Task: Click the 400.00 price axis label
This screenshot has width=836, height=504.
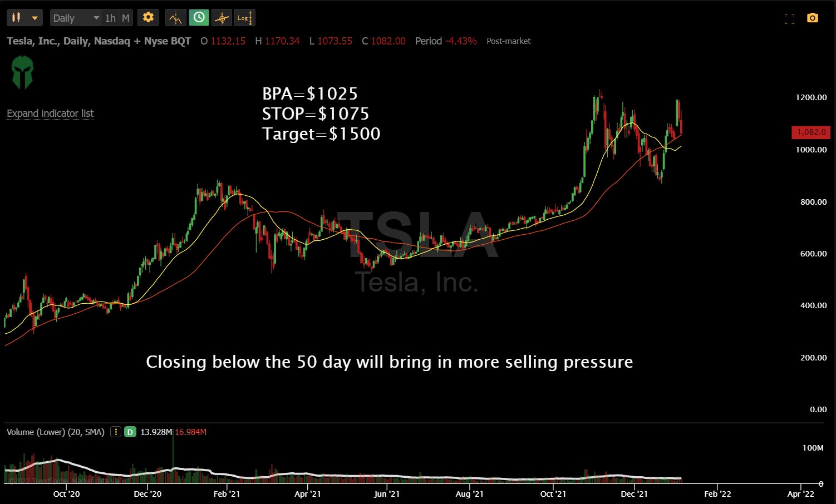Action: 813,305
